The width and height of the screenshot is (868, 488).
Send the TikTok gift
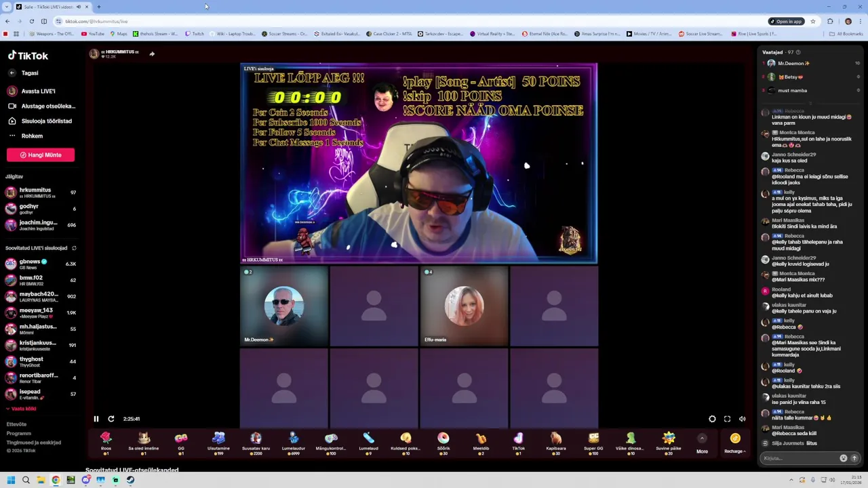tap(518, 443)
